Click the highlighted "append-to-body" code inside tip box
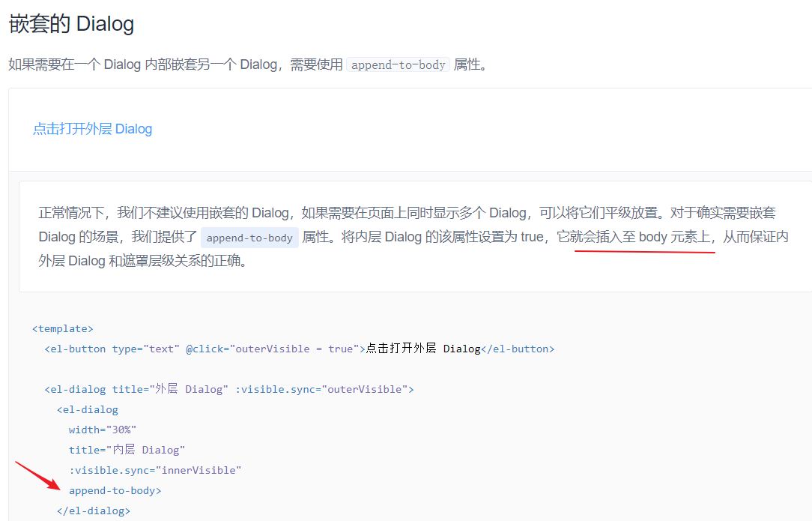 point(249,237)
